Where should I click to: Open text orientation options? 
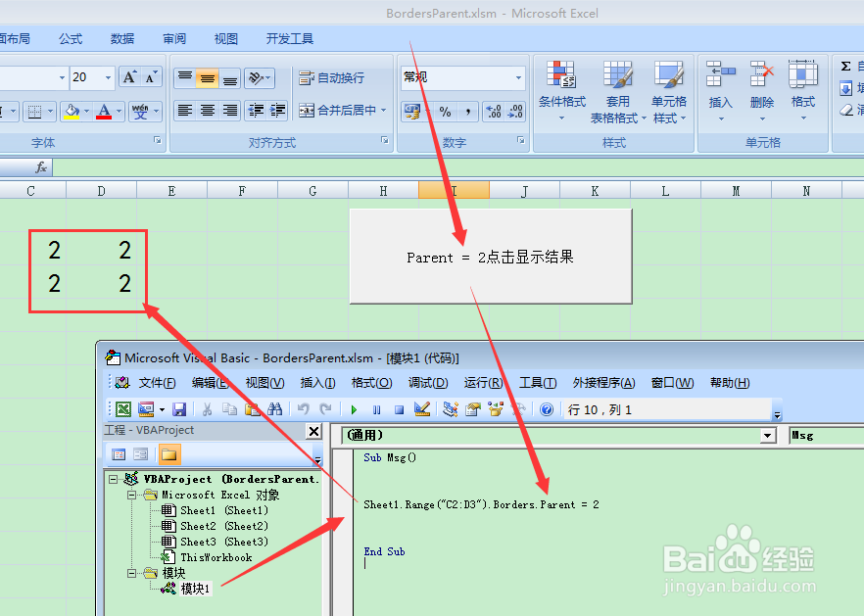(259, 77)
